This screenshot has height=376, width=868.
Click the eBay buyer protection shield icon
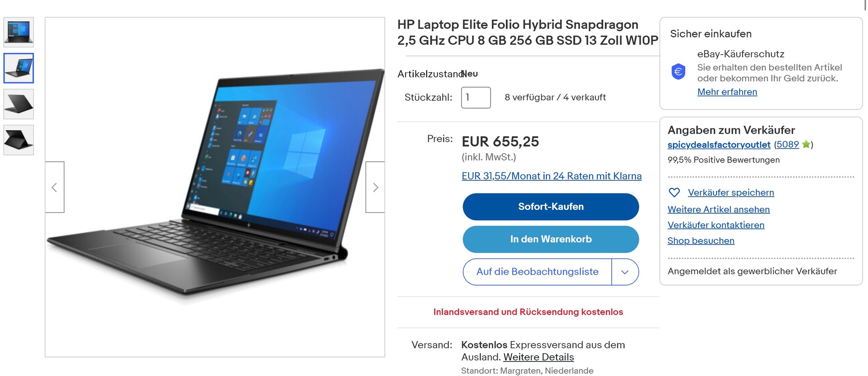click(x=678, y=71)
